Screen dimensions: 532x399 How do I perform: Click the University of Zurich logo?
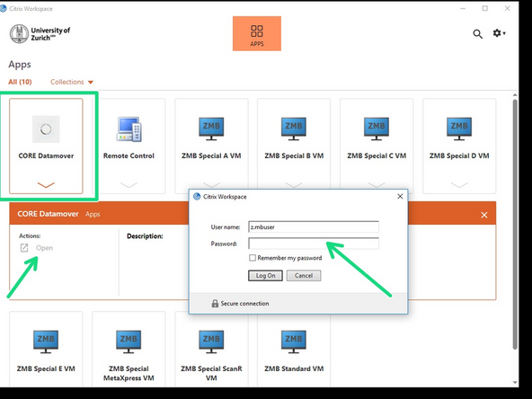tap(40, 34)
